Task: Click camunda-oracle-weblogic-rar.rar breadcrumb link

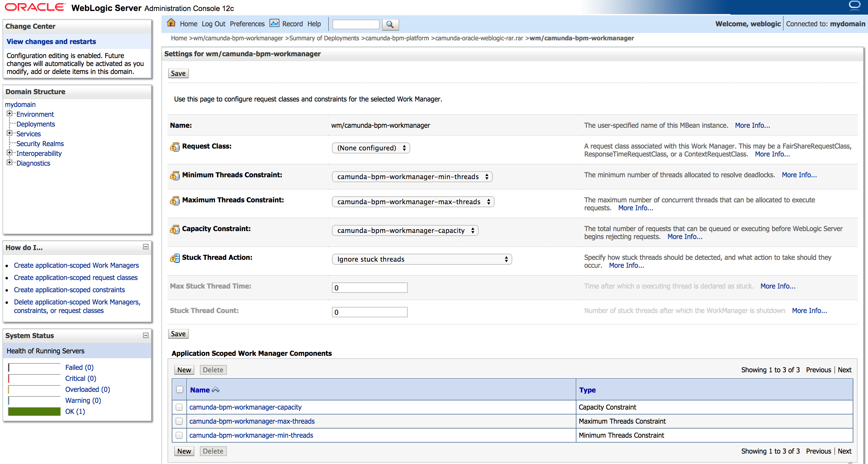Action: pyautogui.click(x=479, y=38)
